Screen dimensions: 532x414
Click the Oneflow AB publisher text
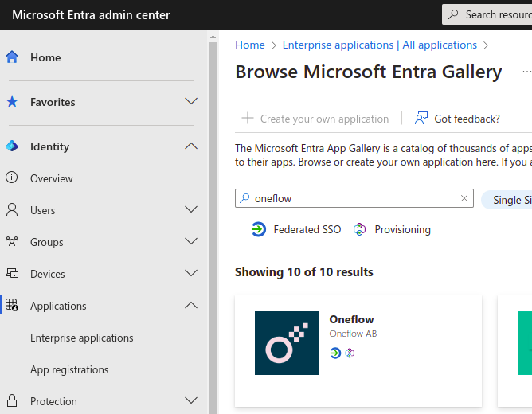pyautogui.click(x=353, y=334)
